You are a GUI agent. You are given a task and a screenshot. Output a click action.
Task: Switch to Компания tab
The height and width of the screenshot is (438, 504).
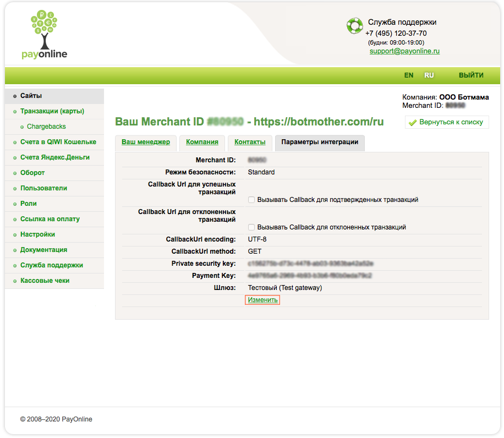pos(202,142)
